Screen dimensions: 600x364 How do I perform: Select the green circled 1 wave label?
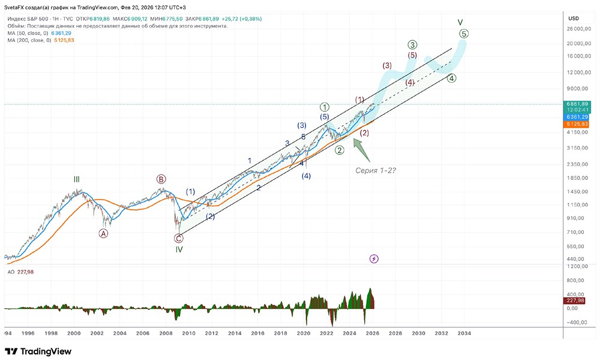(325, 107)
